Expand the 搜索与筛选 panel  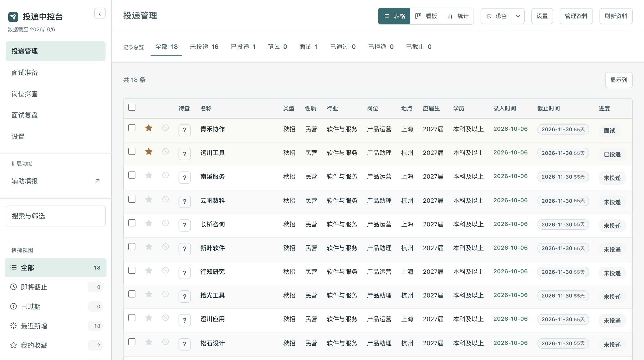click(55, 216)
